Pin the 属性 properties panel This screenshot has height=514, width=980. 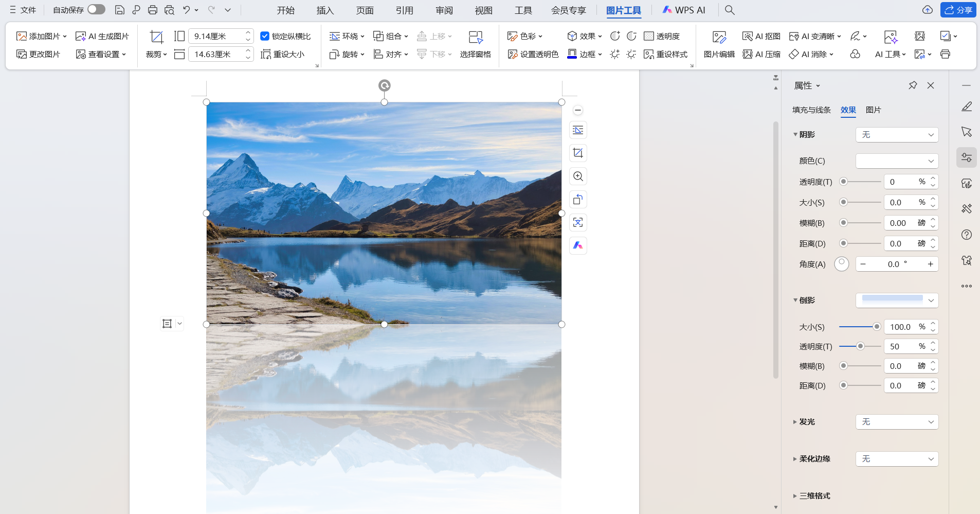(x=913, y=85)
